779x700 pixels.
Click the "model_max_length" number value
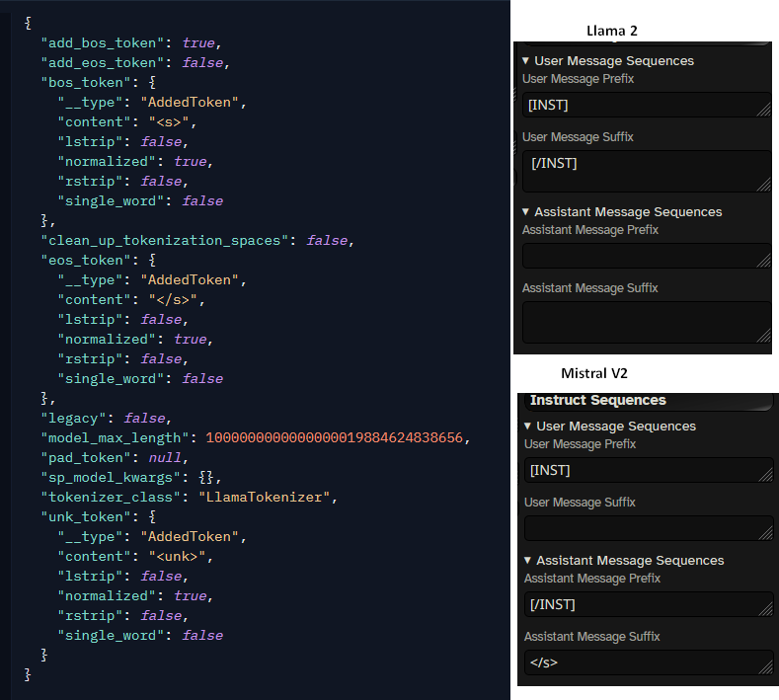click(x=335, y=437)
